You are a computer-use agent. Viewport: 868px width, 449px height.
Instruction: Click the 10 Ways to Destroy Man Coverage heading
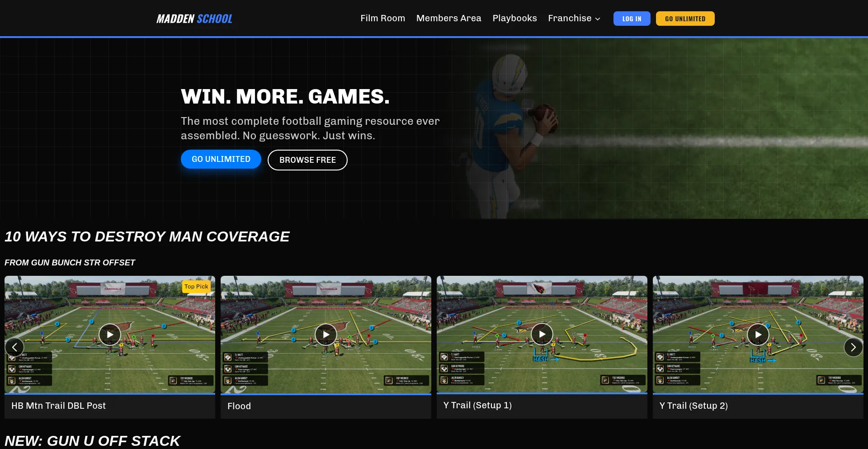(x=147, y=236)
